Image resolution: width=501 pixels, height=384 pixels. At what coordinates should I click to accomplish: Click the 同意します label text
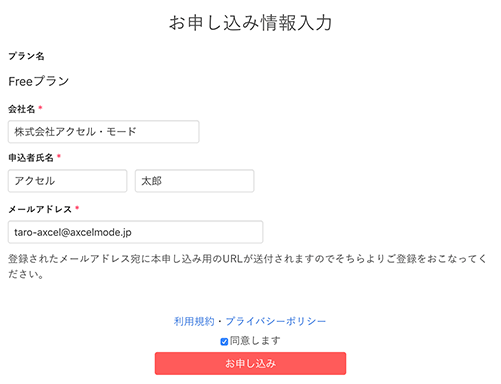coord(255,341)
